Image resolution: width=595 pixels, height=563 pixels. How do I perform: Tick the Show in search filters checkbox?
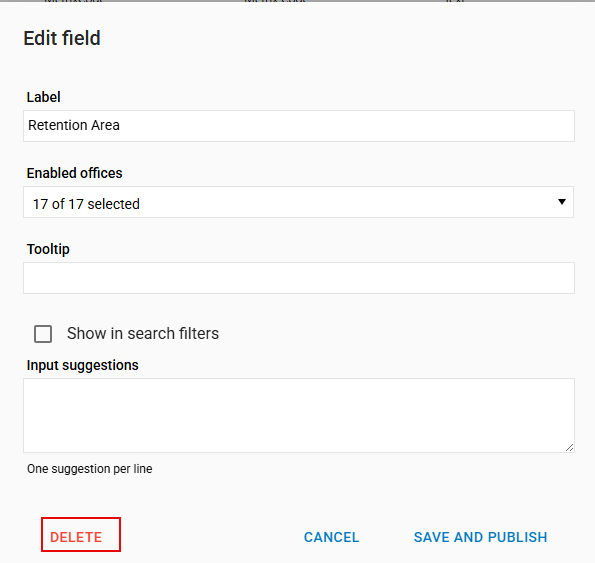(x=43, y=334)
